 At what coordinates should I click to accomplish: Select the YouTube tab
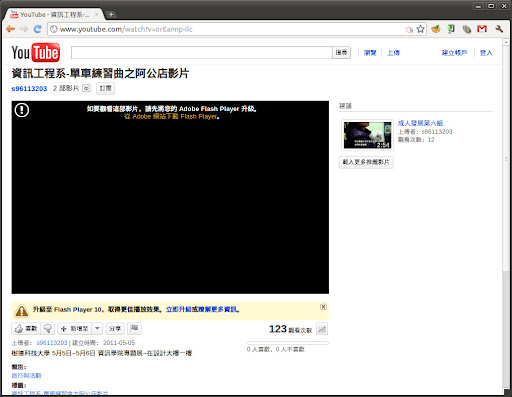pos(53,14)
